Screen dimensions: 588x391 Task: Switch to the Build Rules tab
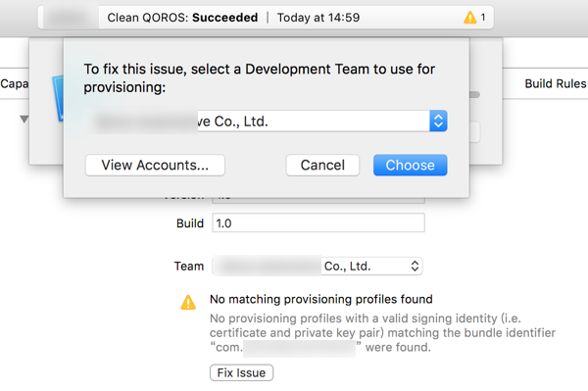556,83
